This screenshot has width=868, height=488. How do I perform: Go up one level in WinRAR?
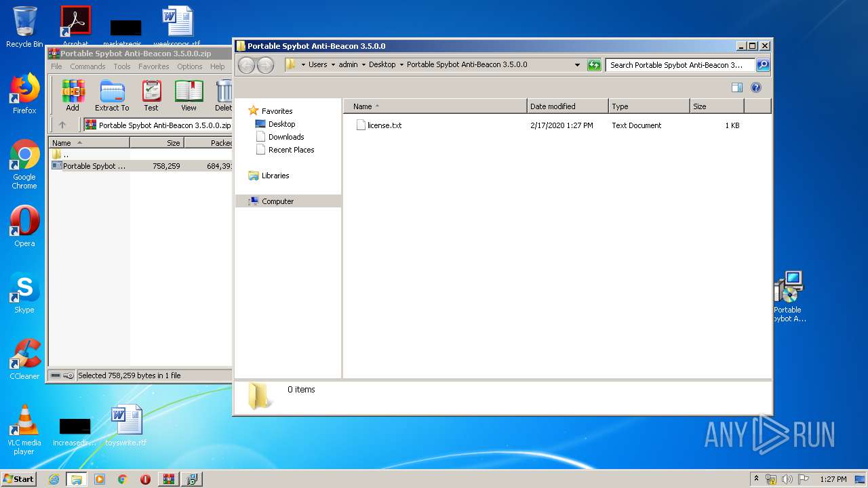(62, 125)
